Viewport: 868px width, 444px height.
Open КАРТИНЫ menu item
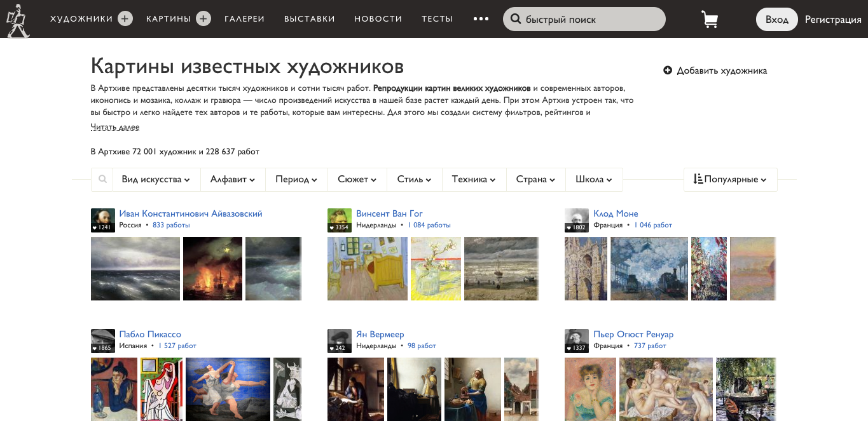coord(169,19)
